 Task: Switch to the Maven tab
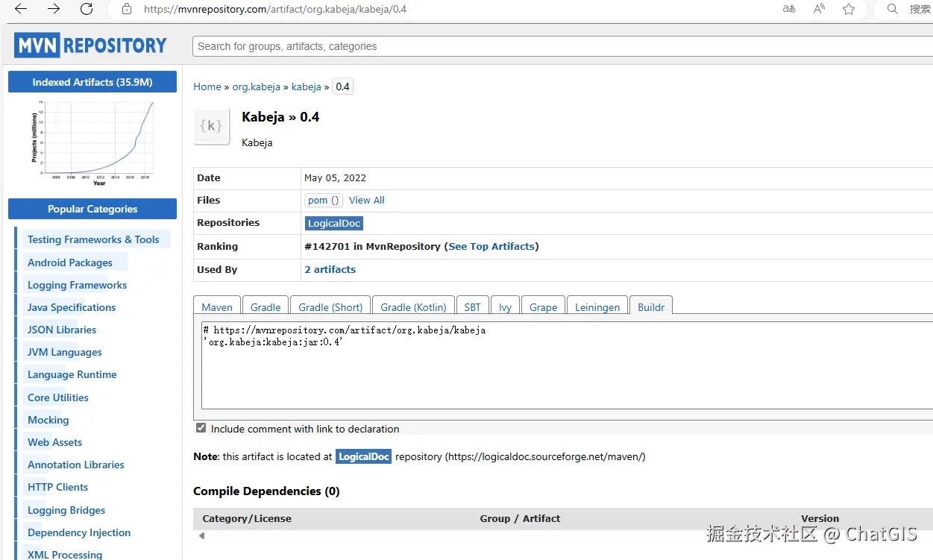click(x=217, y=306)
